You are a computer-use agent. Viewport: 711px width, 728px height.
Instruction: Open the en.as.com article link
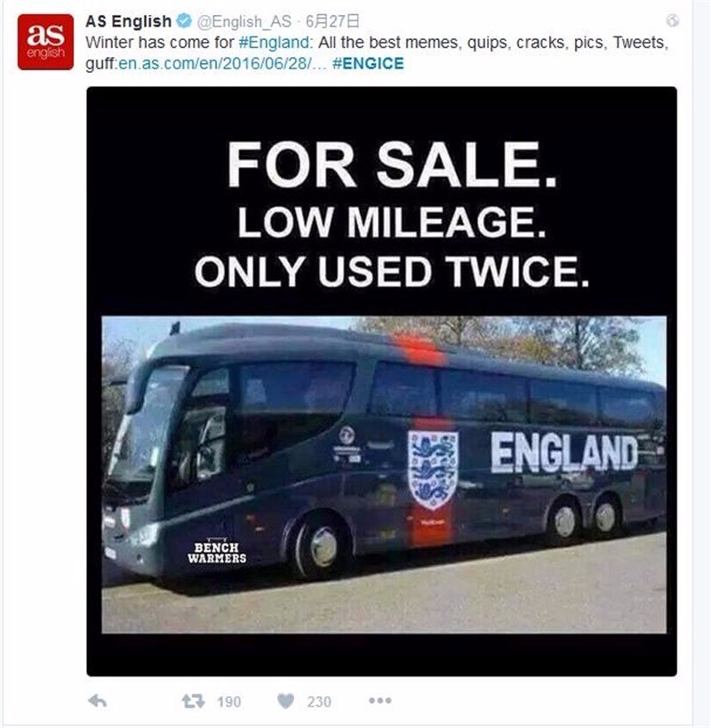coord(223,64)
